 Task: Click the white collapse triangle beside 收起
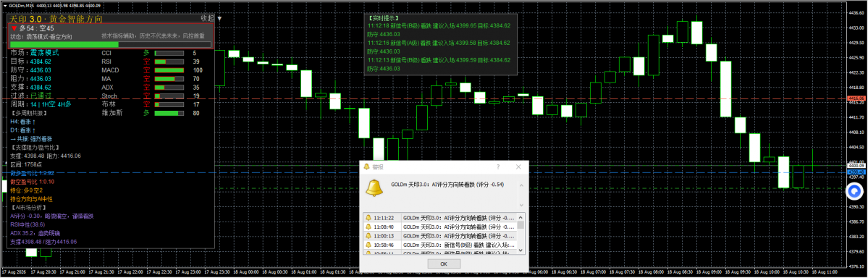click(x=220, y=18)
